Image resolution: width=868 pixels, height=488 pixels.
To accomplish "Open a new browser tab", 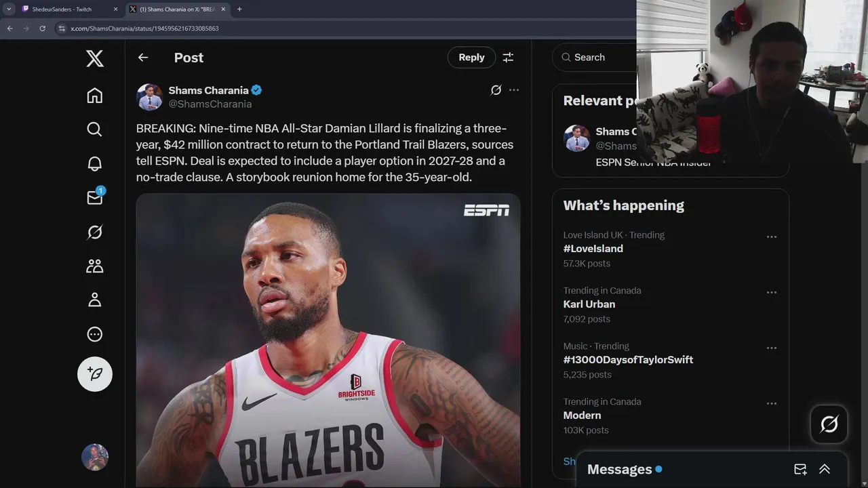I will click(239, 9).
